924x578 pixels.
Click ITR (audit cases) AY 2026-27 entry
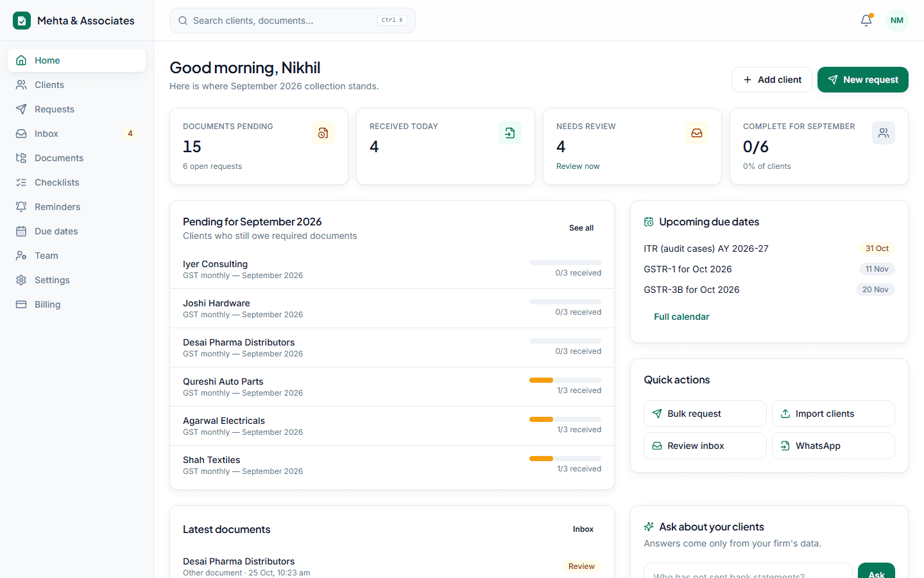click(x=769, y=249)
